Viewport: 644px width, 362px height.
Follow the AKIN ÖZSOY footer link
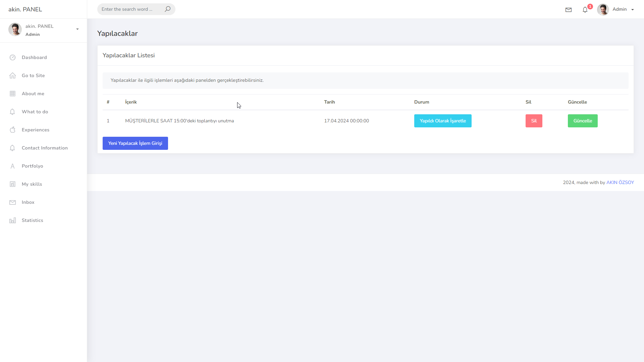pos(620,182)
